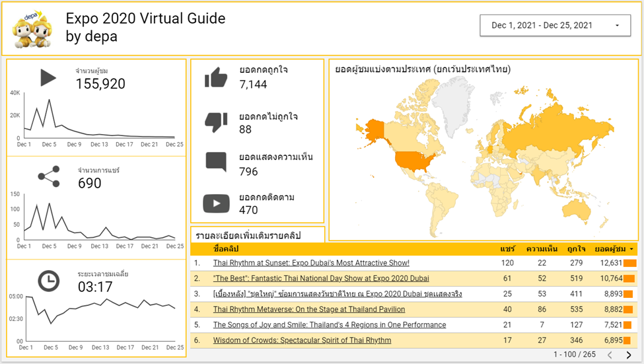Click United States on the world map
The height and width of the screenshot is (364, 644).
414,161
